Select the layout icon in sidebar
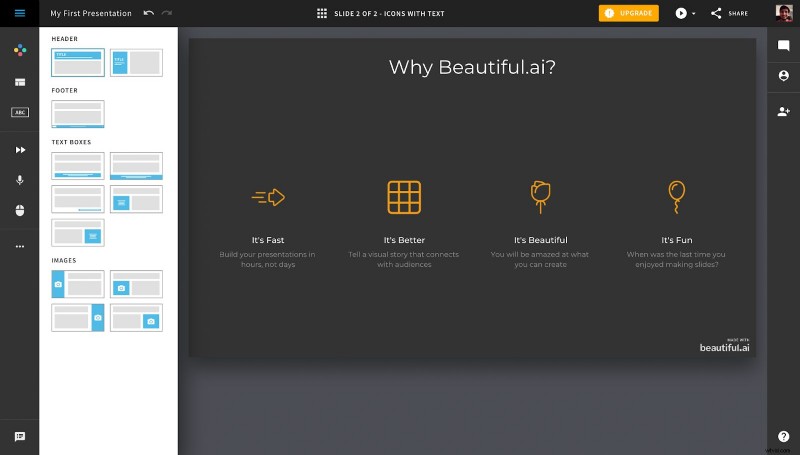This screenshot has height=455, width=800. click(x=20, y=82)
